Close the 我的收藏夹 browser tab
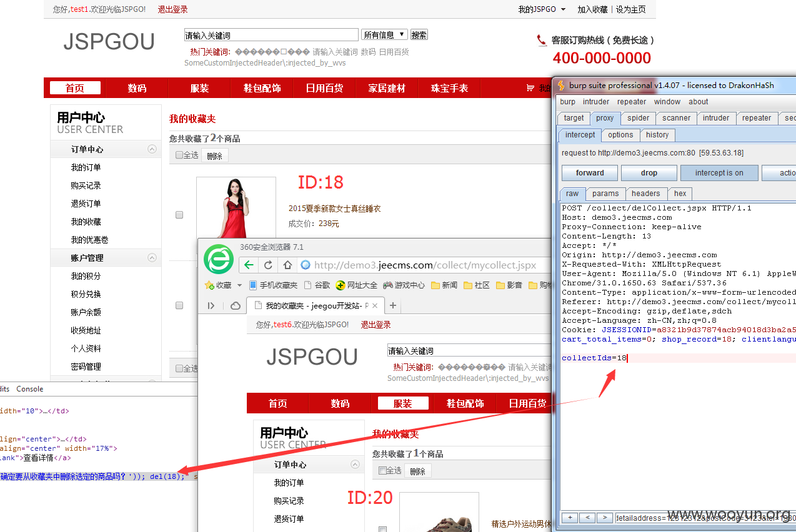The height and width of the screenshot is (532, 796). click(376, 306)
